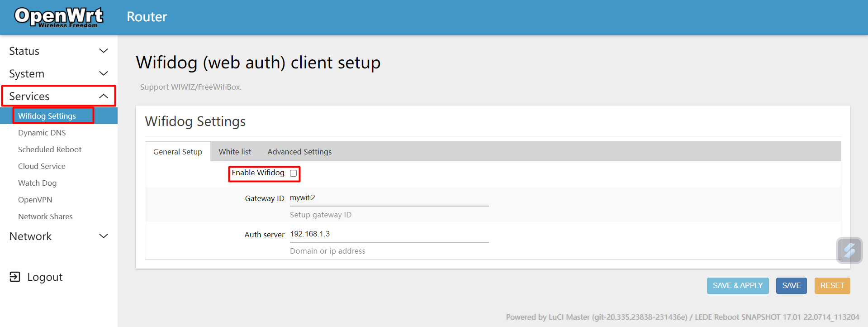868x327 pixels.
Task: Click the Powered by LuCI Master footer link
Action: [x=596, y=317]
